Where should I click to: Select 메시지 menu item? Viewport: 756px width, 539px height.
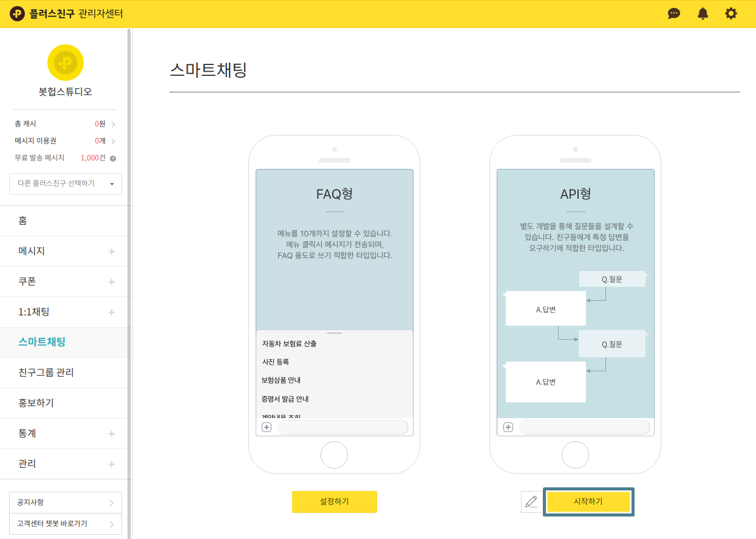[64, 251]
